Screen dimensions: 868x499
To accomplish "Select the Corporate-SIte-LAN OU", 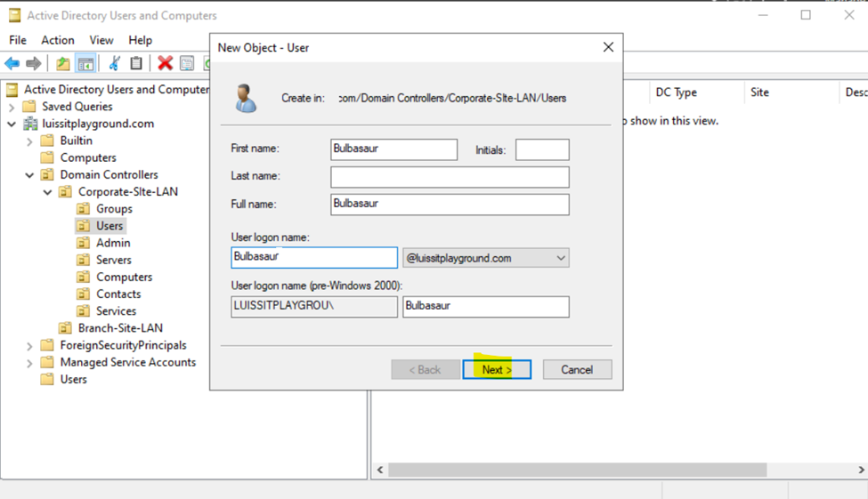I will click(x=128, y=191).
